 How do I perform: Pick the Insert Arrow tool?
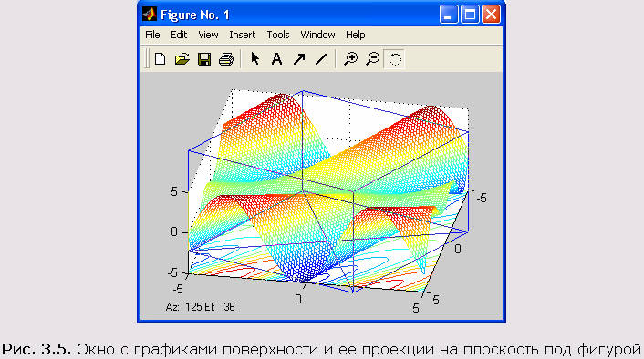(x=299, y=59)
